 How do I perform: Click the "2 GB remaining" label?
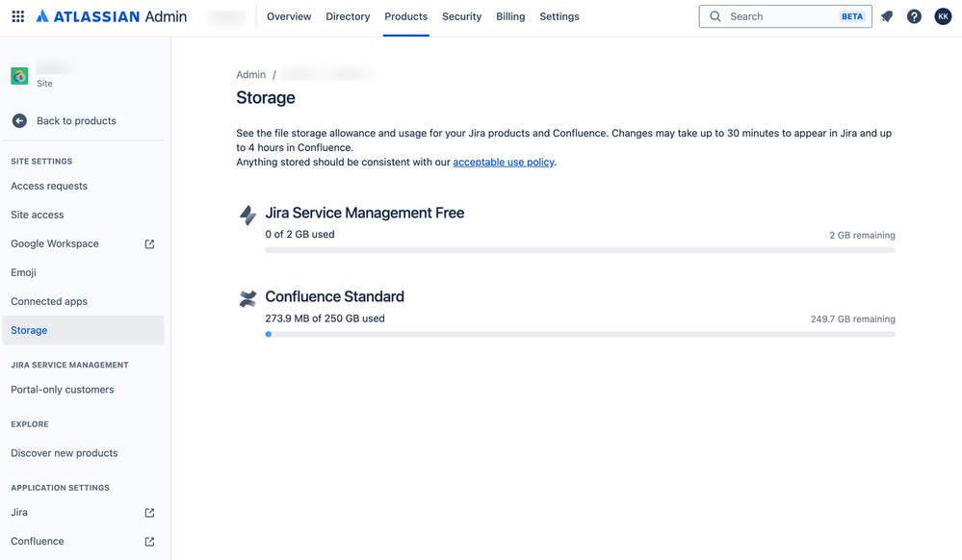(862, 235)
